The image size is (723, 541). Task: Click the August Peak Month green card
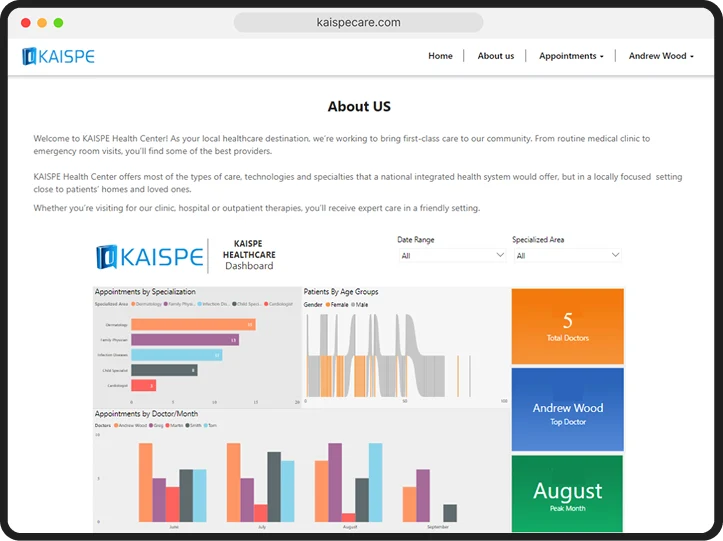567,494
